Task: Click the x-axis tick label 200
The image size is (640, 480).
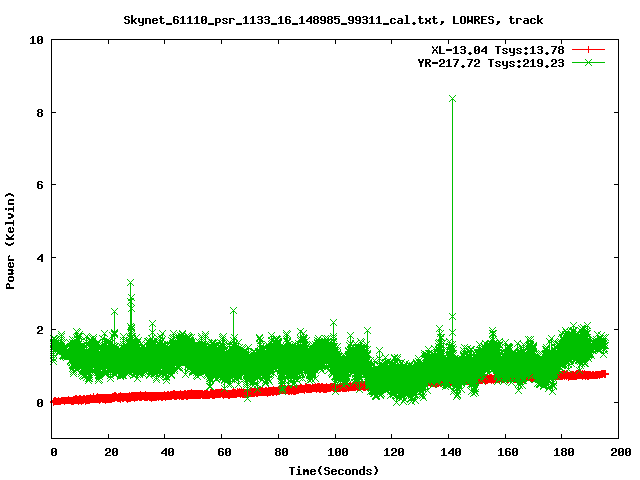Action: [x=618, y=453]
